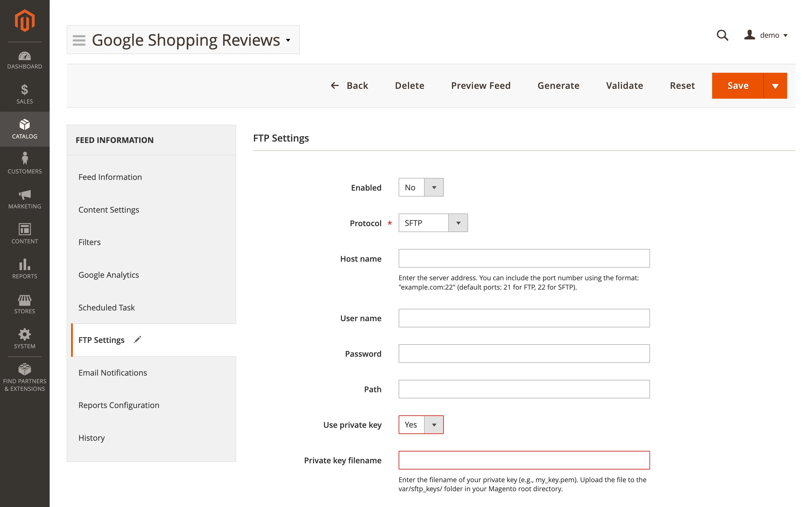Click the Private key filename field
This screenshot has width=812, height=507.
click(x=524, y=460)
